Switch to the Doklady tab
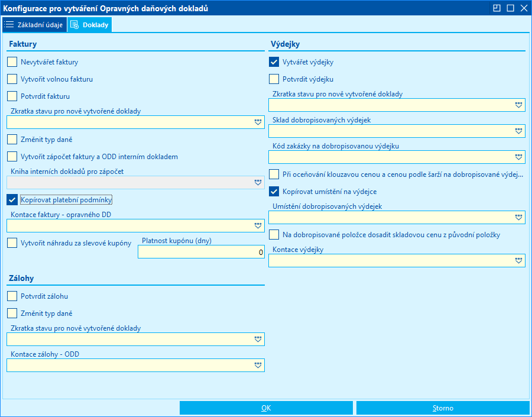Screen dimensions: 532x417 coord(90,25)
